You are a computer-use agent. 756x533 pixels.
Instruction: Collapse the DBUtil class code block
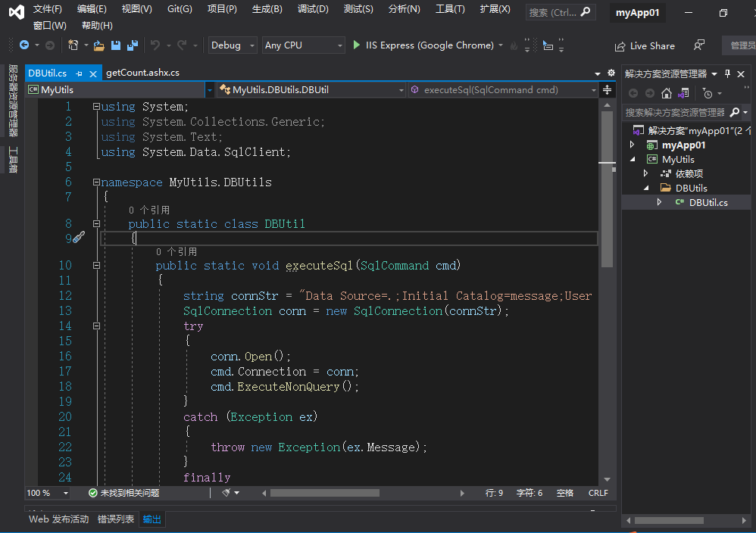96,223
